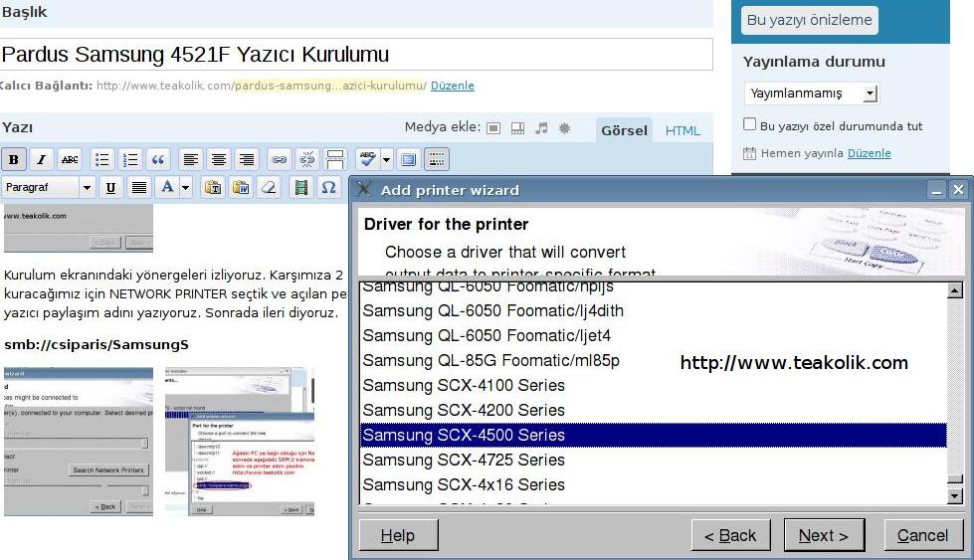Image resolution: width=974 pixels, height=560 pixels.
Task: Check Bu yazıyı özel durumunda tut
Action: coord(750,124)
